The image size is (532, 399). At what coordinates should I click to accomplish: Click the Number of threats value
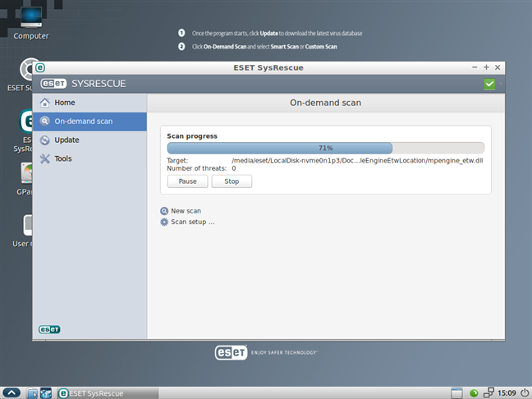234,168
